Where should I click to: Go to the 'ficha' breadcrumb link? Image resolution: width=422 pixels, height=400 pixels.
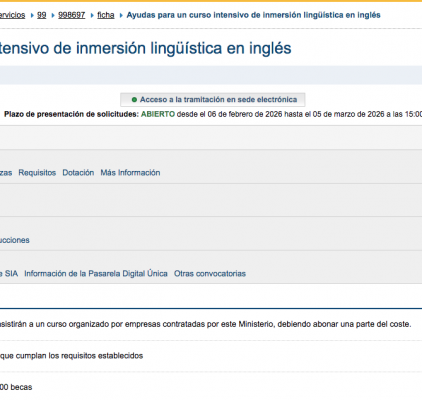(106, 15)
